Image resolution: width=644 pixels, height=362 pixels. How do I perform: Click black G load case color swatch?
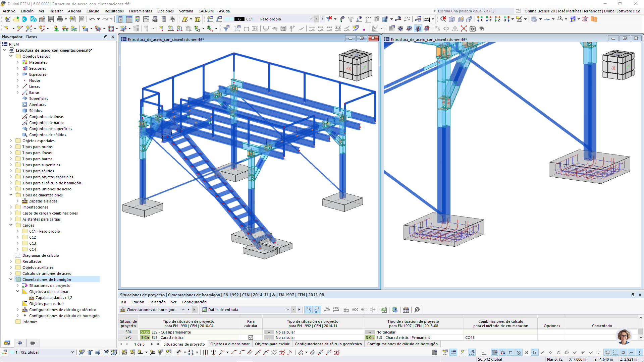click(x=239, y=19)
